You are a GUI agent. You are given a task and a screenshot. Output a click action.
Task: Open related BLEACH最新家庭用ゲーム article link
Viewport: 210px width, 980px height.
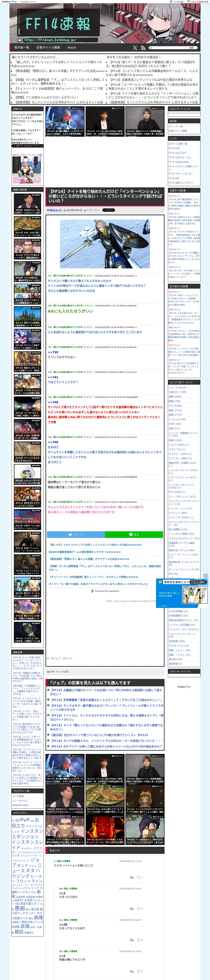[85, 552]
